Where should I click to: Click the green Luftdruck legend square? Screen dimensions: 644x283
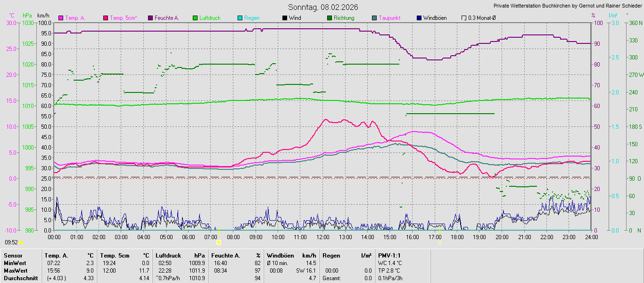(x=195, y=18)
